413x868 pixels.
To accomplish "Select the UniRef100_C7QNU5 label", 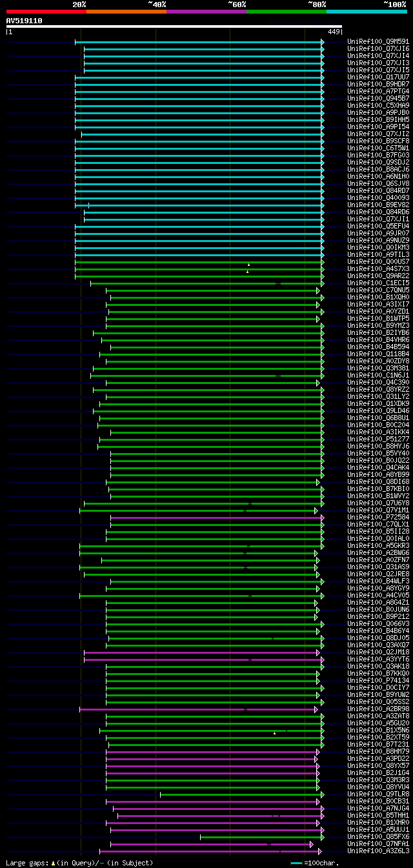I will coord(378,290).
